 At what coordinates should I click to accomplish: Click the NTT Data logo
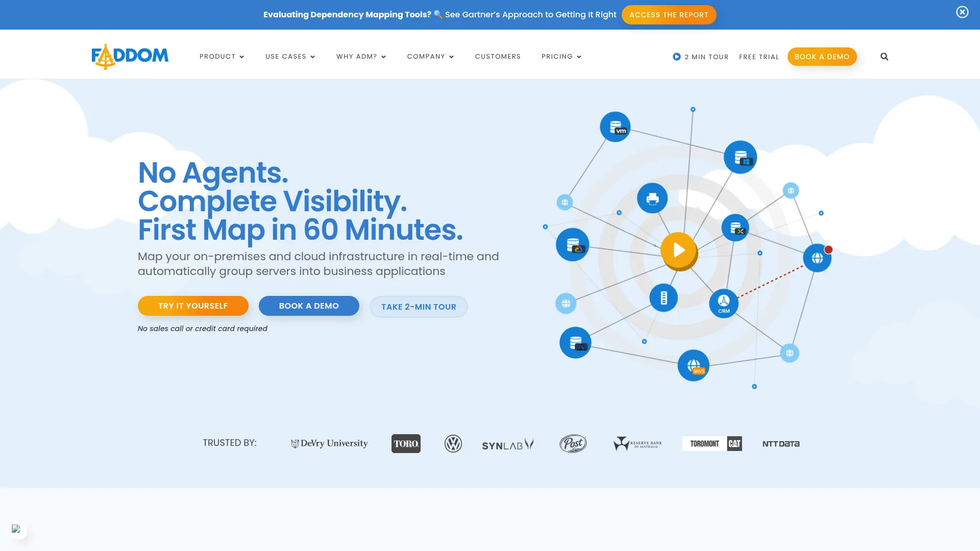[781, 444]
